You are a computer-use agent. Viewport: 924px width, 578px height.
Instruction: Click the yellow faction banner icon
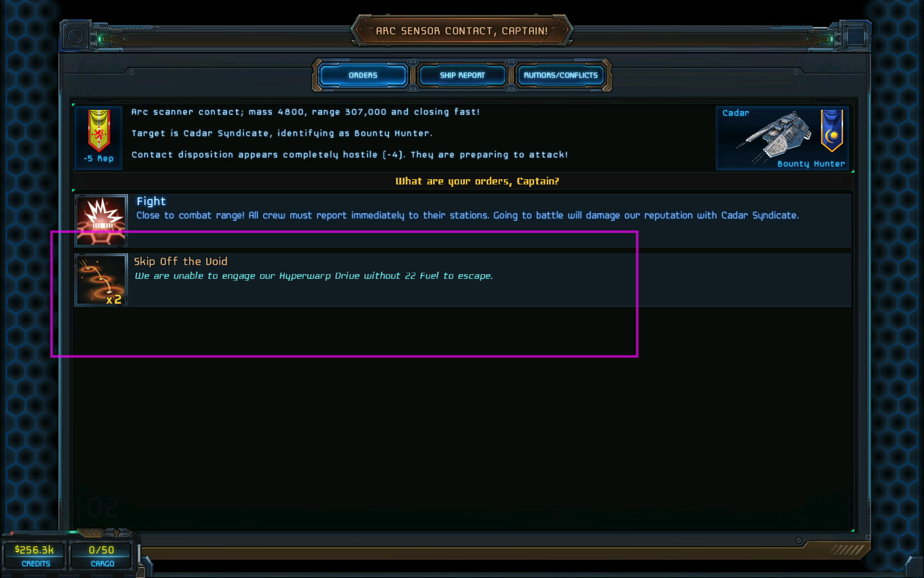[x=99, y=131]
